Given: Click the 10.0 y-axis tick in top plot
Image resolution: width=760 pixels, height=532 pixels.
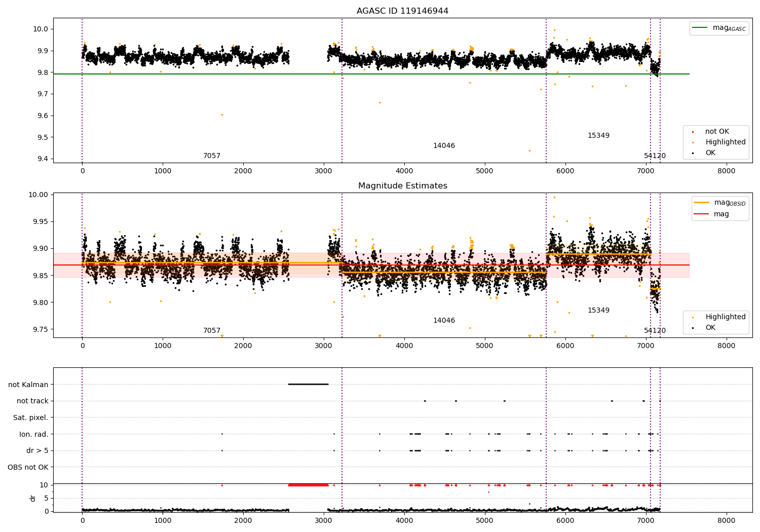Looking at the screenshot, I should tap(41, 29).
